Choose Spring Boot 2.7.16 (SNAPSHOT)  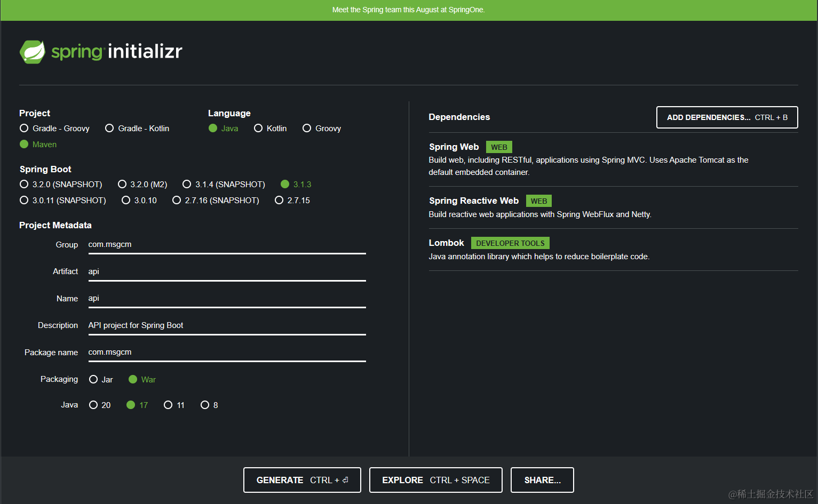point(216,201)
